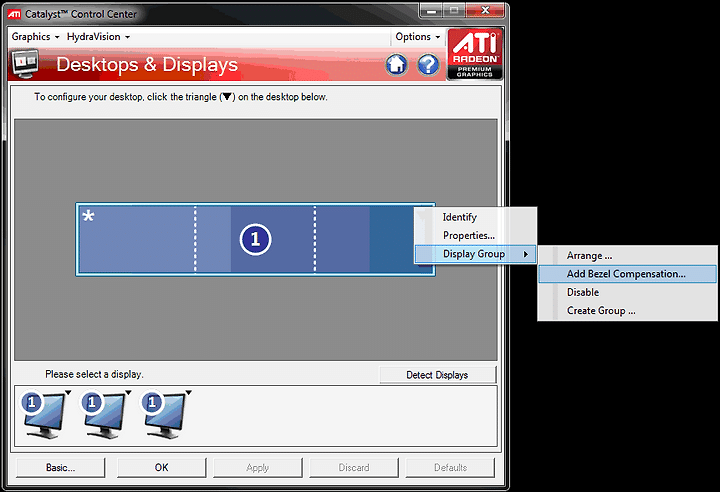Click the Apply button
This screenshot has height=492, width=720.
(258, 468)
